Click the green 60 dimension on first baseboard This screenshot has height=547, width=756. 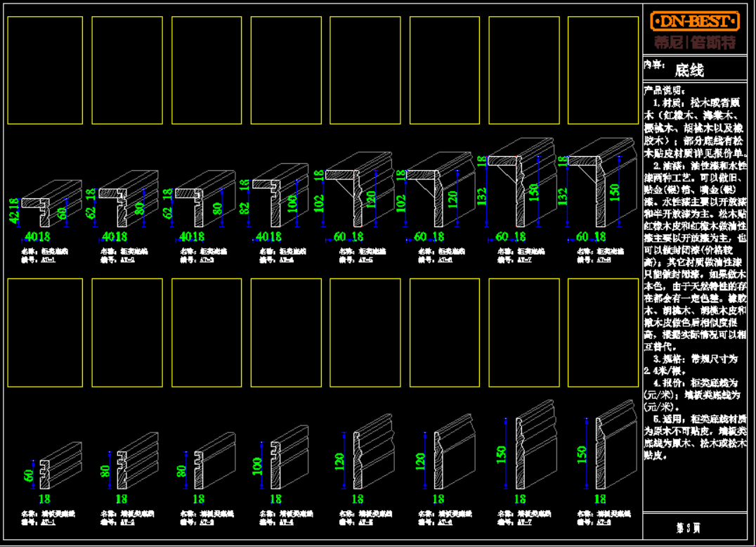click(29, 474)
